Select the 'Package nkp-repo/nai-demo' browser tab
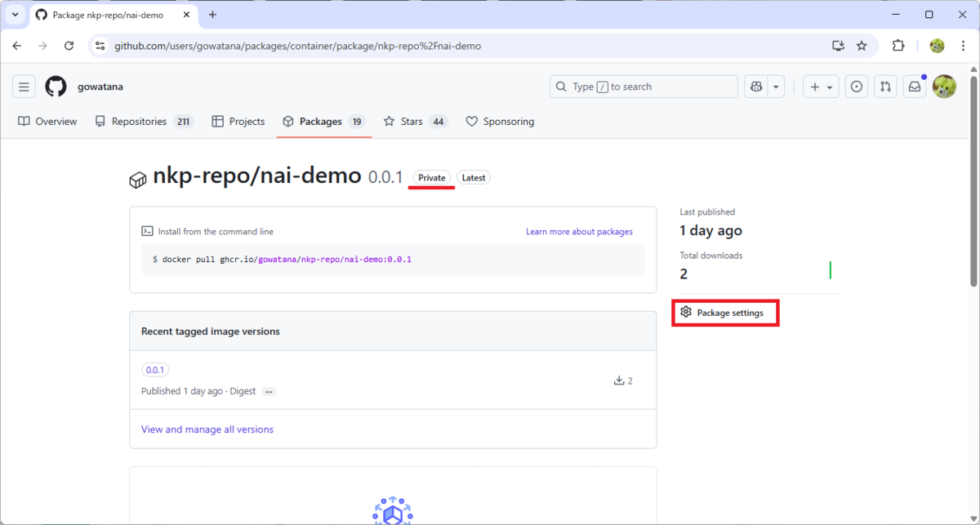Image resolution: width=980 pixels, height=525 pixels. [112, 15]
